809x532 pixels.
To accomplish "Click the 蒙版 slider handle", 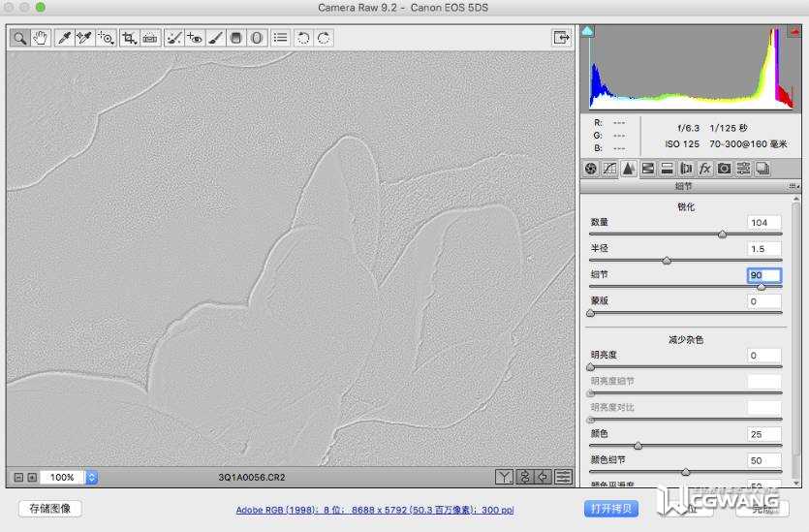I will tap(591, 313).
